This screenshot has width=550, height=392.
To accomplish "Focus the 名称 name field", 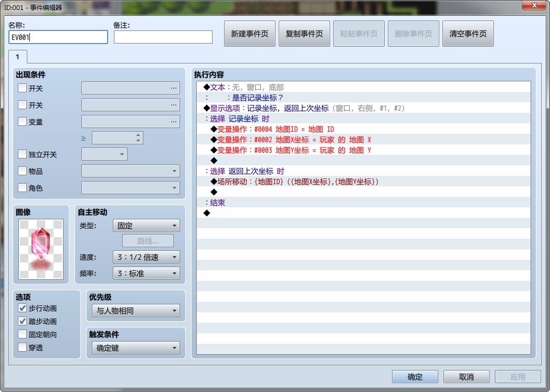I will point(58,37).
